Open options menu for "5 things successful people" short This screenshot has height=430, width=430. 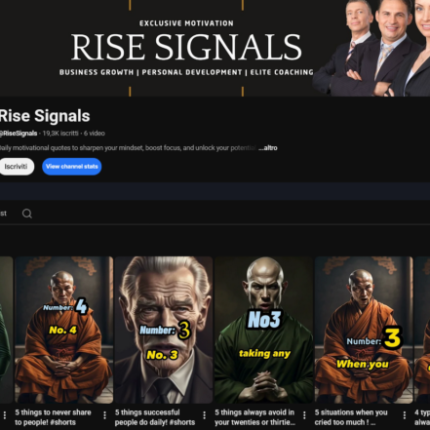[204, 415]
